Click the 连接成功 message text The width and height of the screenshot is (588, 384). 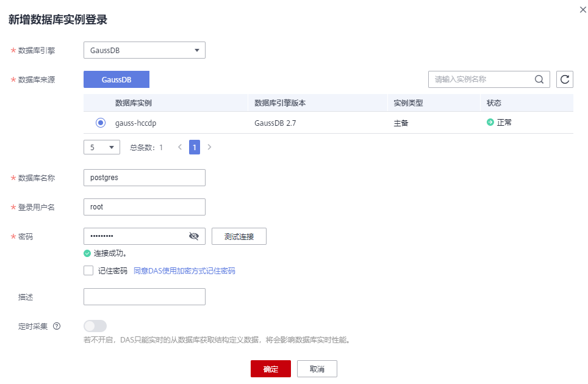[110, 253]
